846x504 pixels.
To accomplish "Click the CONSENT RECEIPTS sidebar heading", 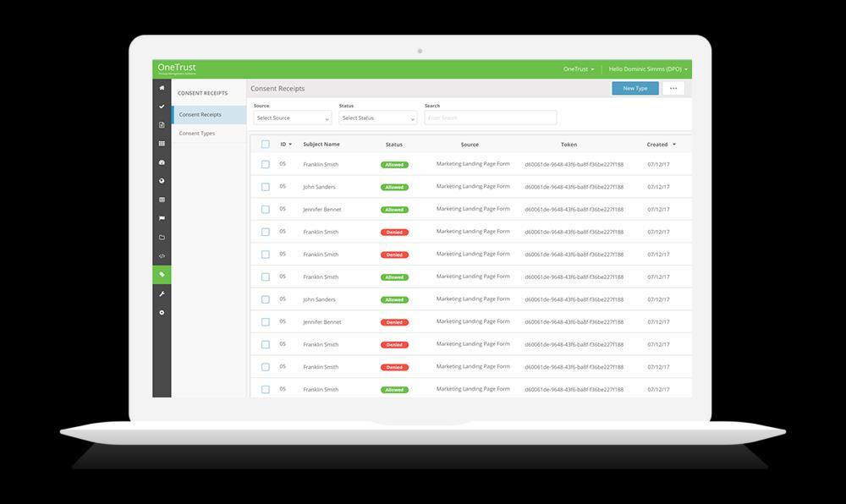I will coord(203,93).
